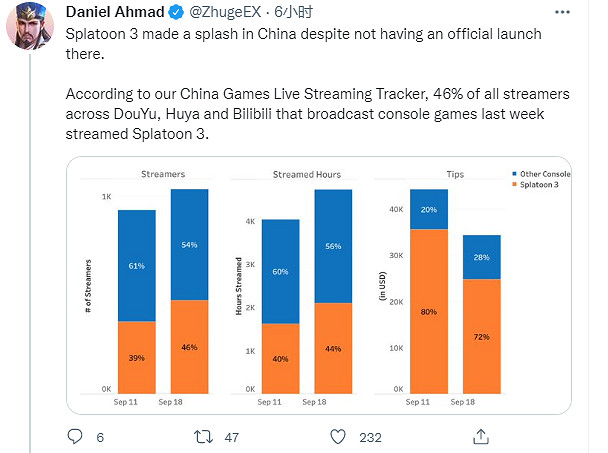Open the Streamers bar chart
The image size is (608, 453).
coord(150,285)
